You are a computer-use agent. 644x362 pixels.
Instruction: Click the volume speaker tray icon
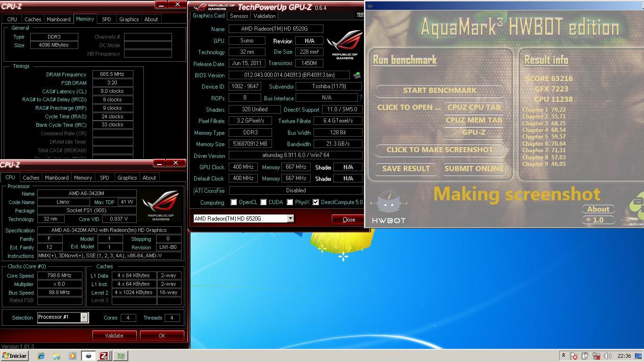[608, 356]
